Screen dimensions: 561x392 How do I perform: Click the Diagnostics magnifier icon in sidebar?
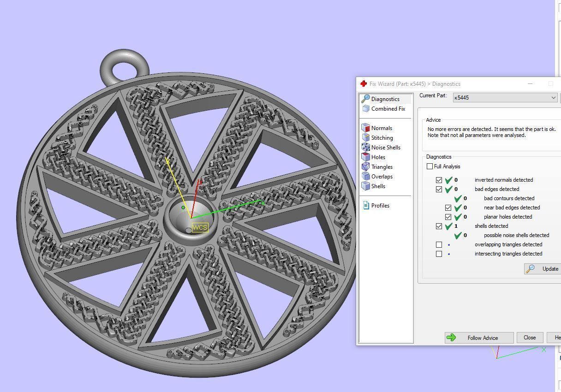point(365,99)
